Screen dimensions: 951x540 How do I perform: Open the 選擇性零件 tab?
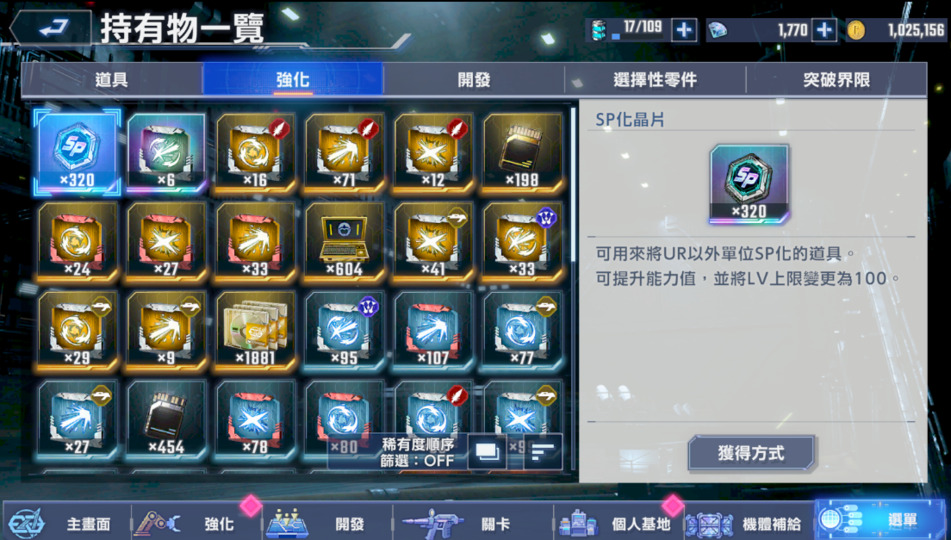pos(655,79)
